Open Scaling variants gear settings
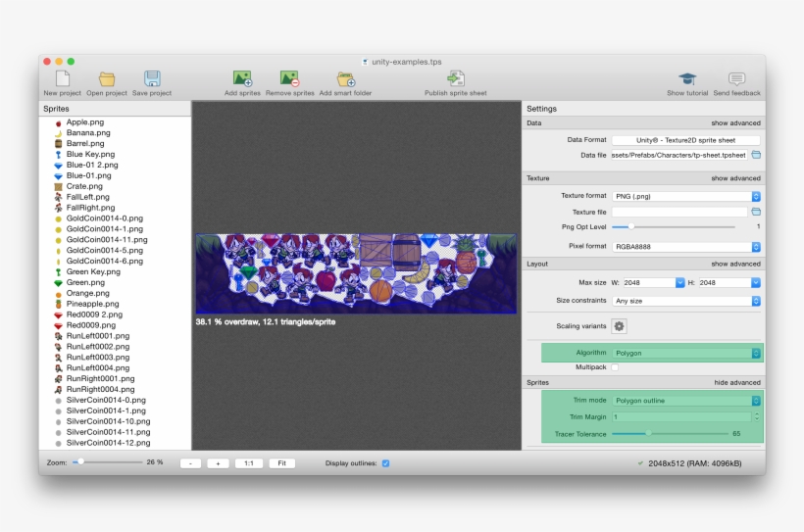 [619, 326]
